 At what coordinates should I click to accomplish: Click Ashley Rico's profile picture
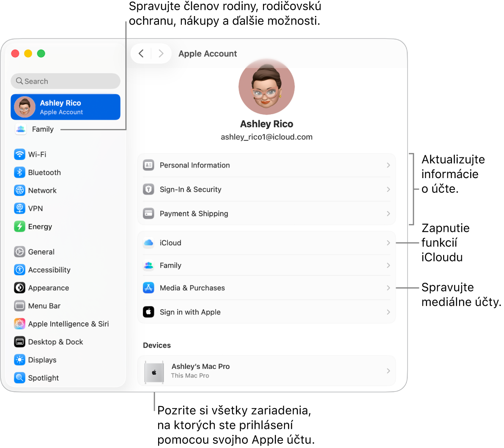[266, 86]
